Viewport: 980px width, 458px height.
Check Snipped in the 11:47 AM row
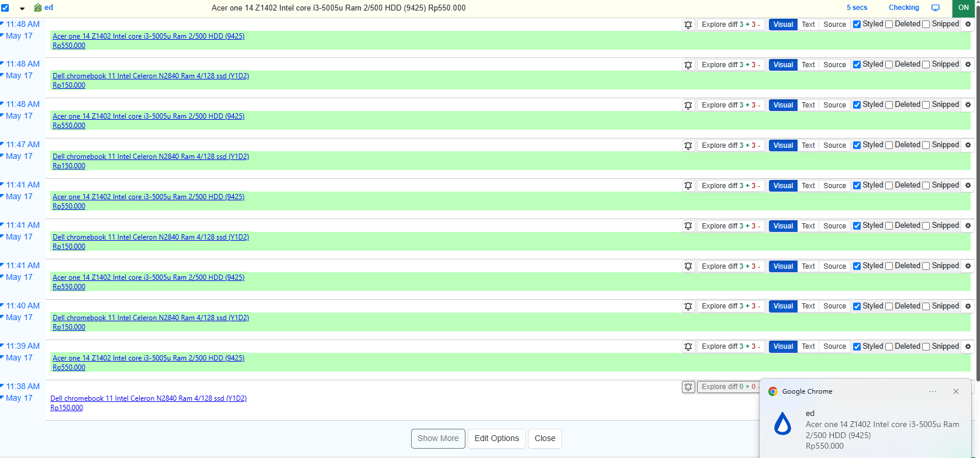point(926,145)
